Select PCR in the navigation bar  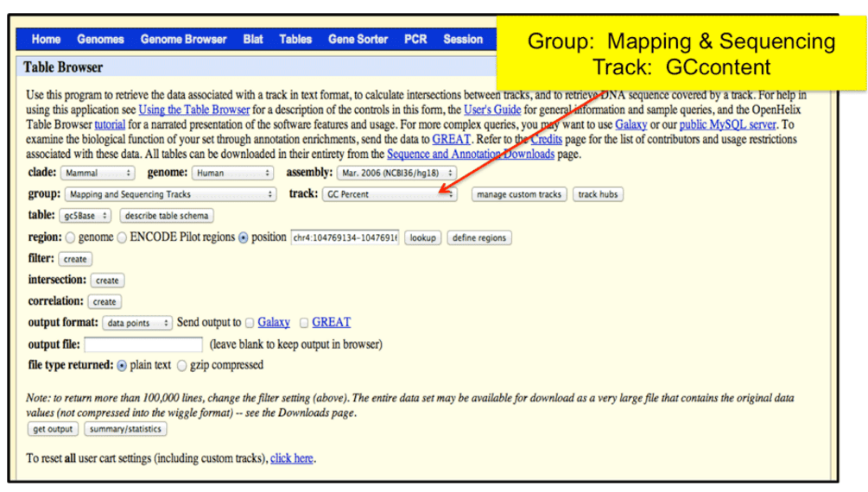click(415, 40)
